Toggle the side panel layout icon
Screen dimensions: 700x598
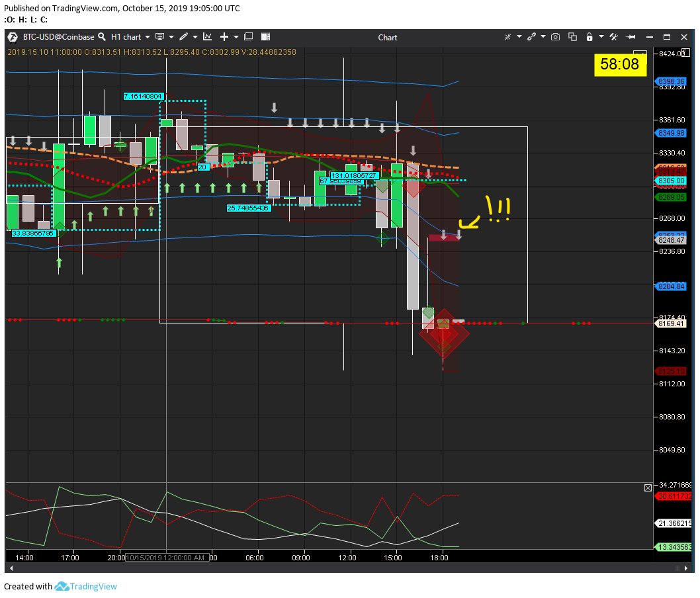pyautogui.click(x=265, y=36)
